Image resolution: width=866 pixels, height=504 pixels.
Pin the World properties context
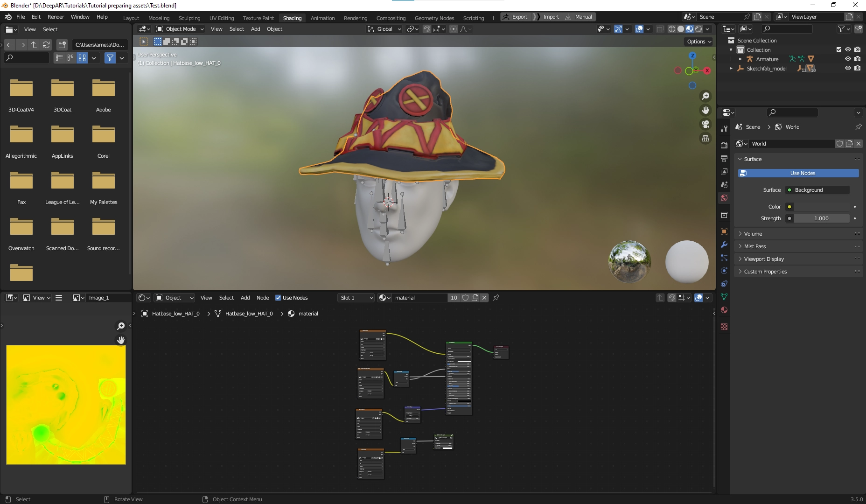(858, 127)
